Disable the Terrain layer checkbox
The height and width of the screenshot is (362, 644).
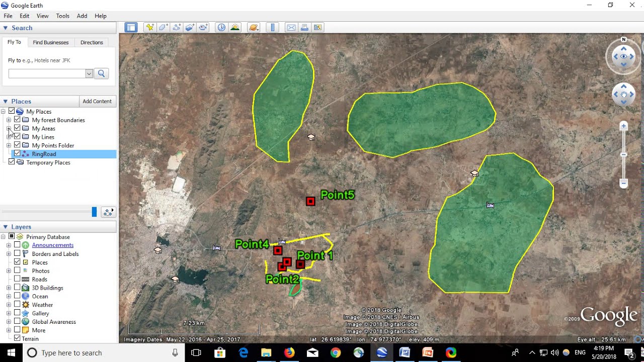[x=17, y=338]
